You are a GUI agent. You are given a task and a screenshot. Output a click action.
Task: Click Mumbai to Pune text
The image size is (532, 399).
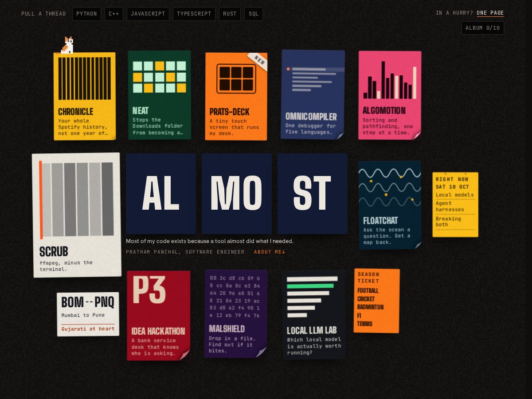pyautogui.click(x=83, y=315)
